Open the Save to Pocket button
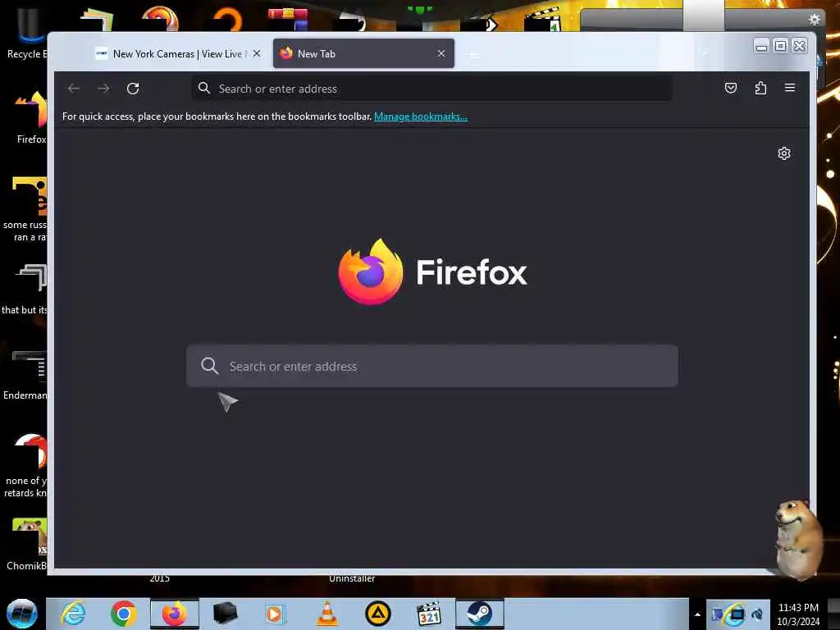This screenshot has width=840, height=630. [x=731, y=88]
